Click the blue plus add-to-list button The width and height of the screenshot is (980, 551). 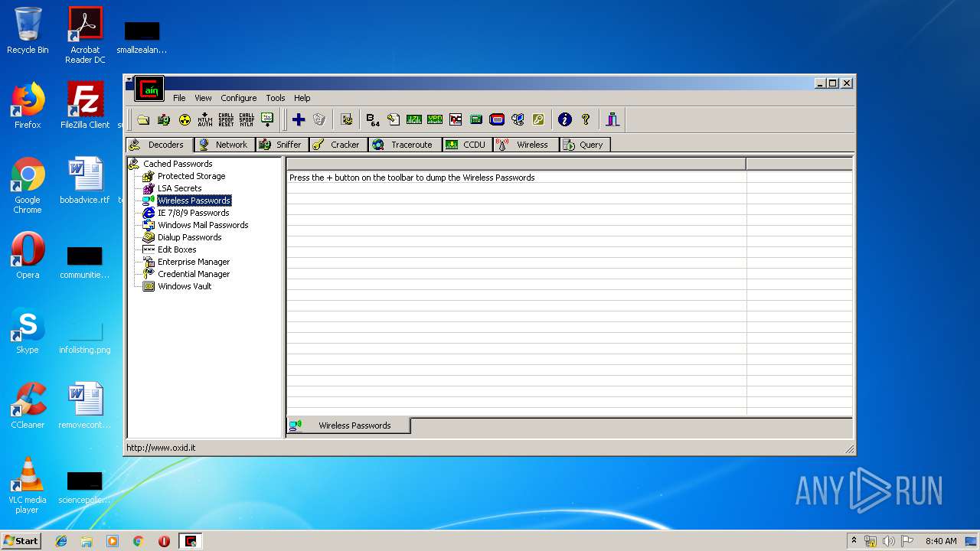[299, 119]
